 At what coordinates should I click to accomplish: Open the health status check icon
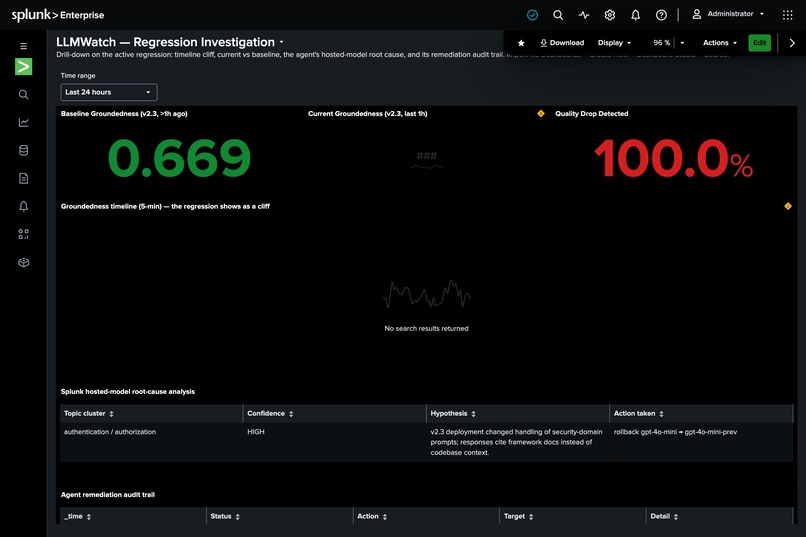coord(533,15)
